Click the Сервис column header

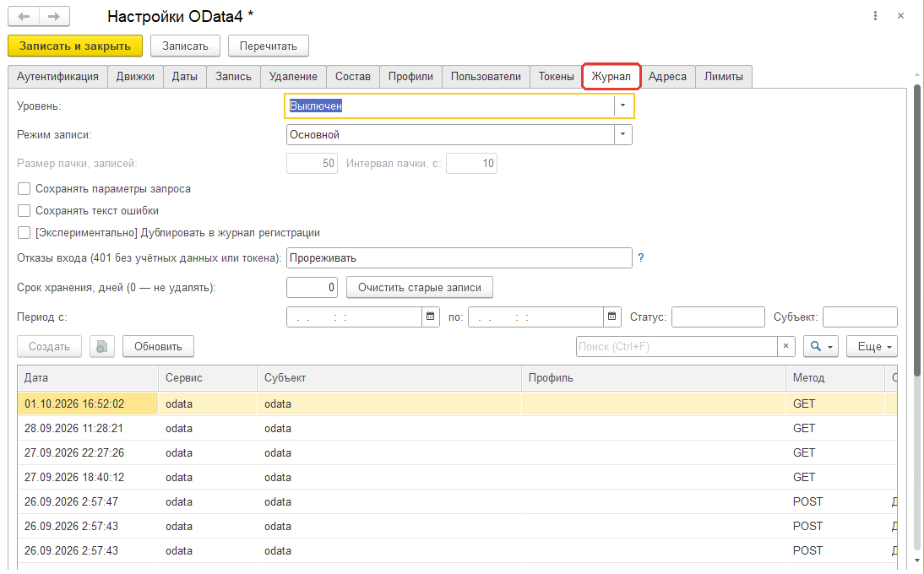click(x=208, y=378)
